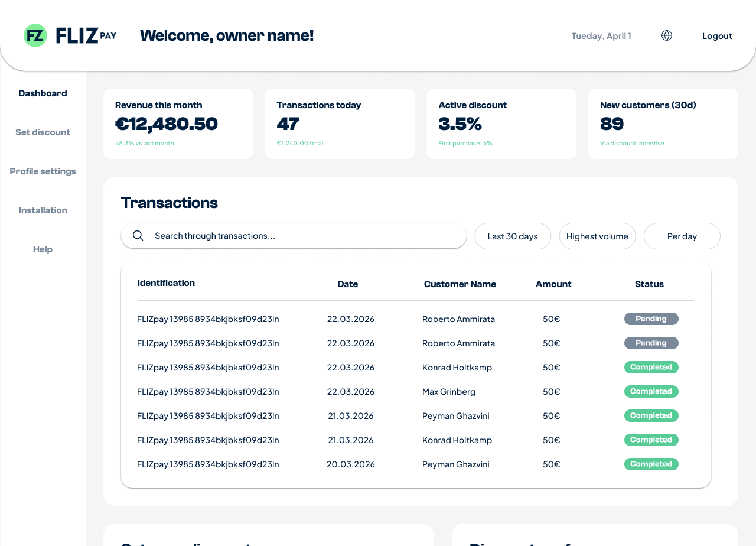Open the Revenue this month card
Screen dimensions: 756x546
point(178,123)
